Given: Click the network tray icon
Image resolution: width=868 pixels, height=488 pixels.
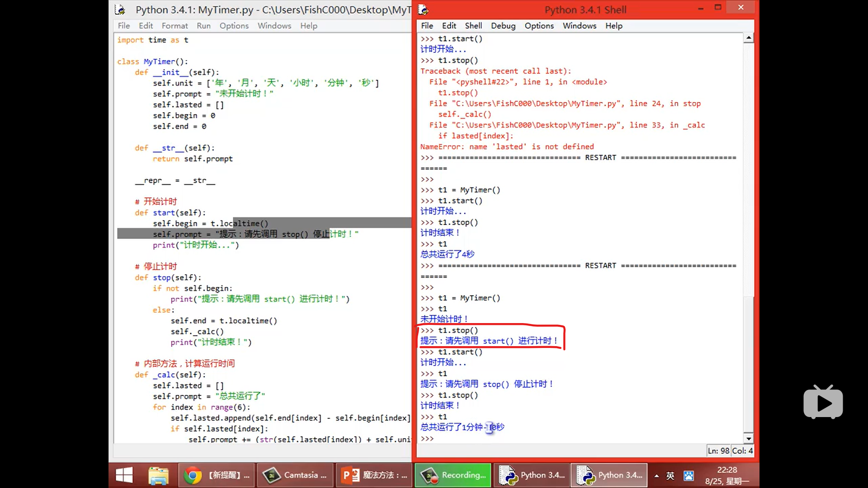Looking at the screenshot, I should click(x=689, y=476).
